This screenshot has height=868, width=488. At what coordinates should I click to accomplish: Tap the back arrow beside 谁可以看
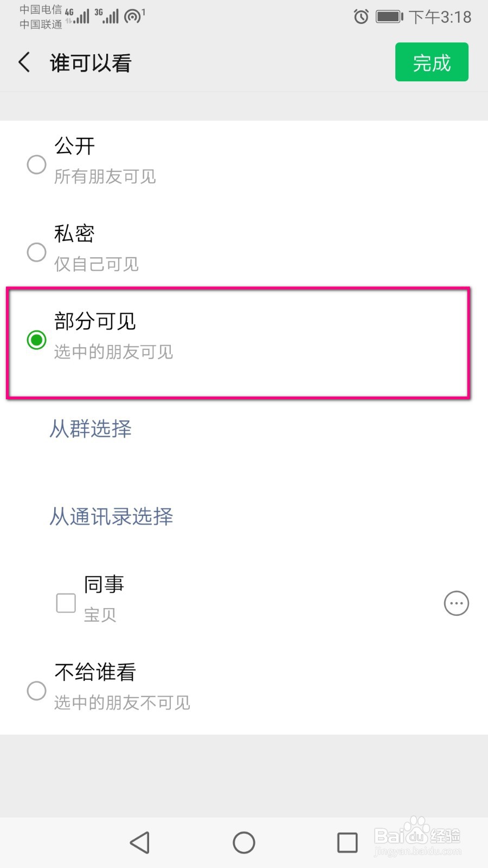(24, 62)
